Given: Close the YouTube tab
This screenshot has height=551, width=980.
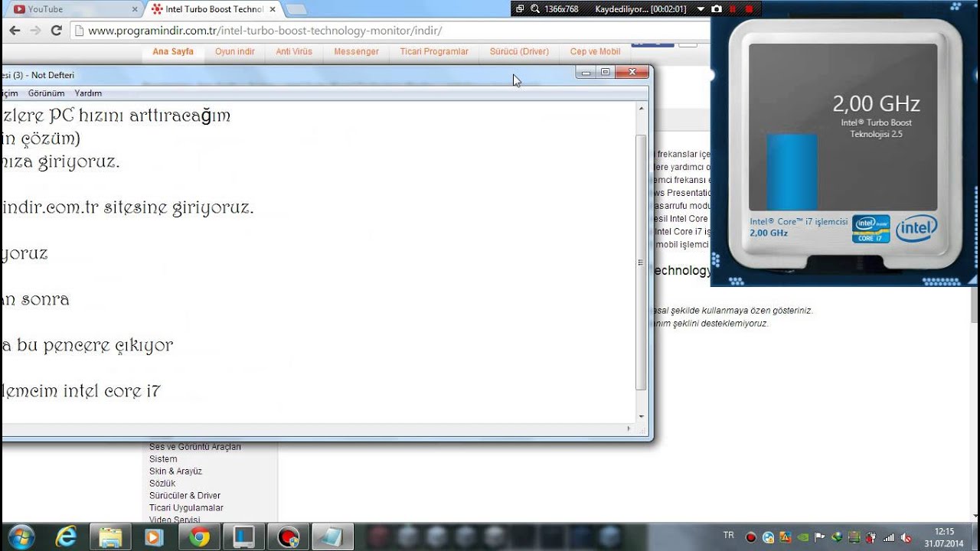Looking at the screenshot, I should [x=135, y=9].
